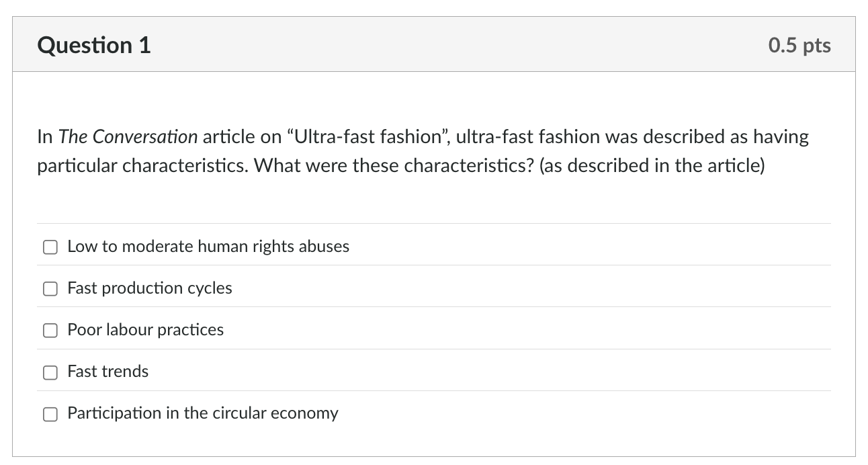
Task: Click the Question 1 header
Action: coord(93,45)
